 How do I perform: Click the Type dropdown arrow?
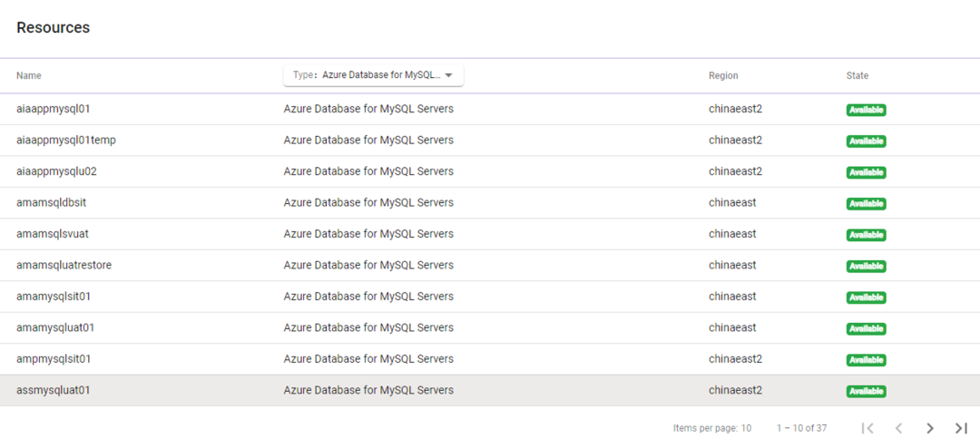click(448, 75)
